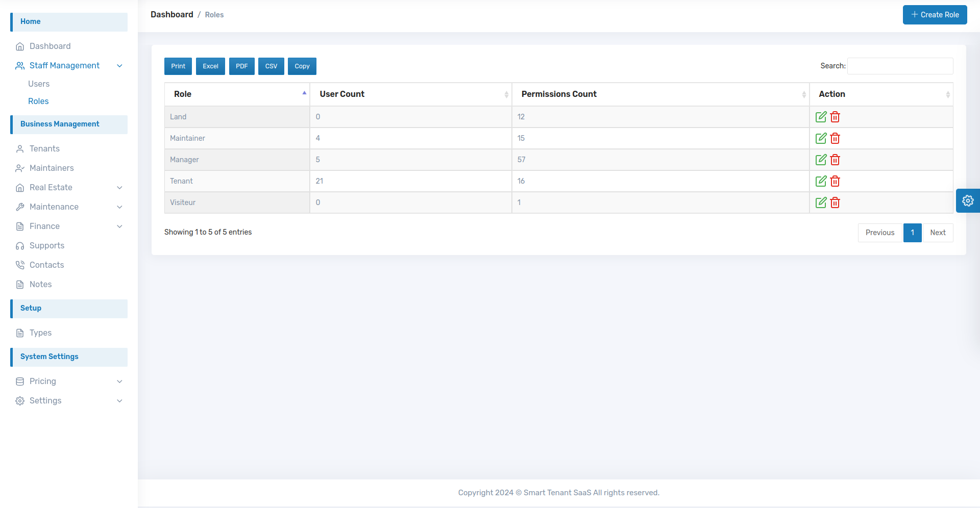Delete the Maintainer role via trash icon
The width and height of the screenshot is (980, 508).
point(835,138)
